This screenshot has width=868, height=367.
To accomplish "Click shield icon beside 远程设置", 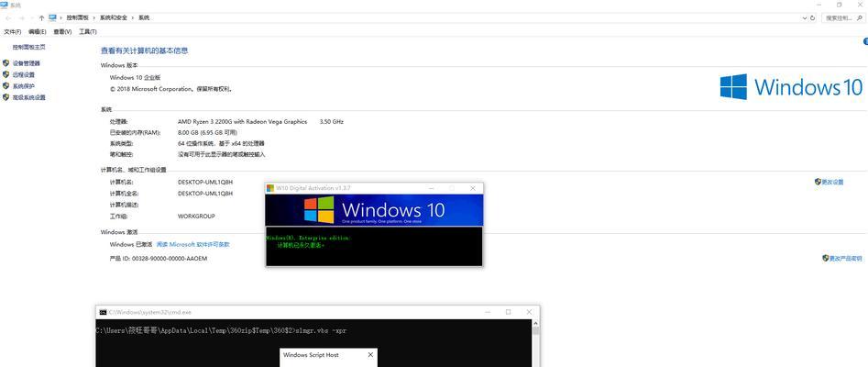I will [x=6, y=74].
